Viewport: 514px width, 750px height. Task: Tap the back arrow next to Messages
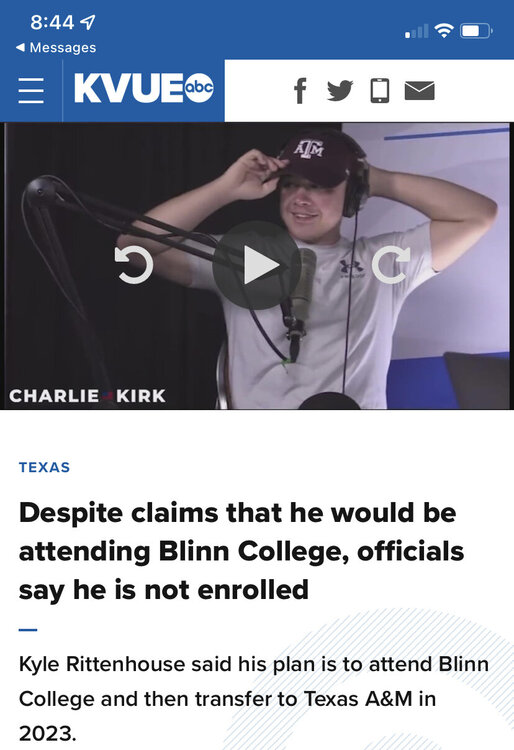pyautogui.click(x=20, y=47)
